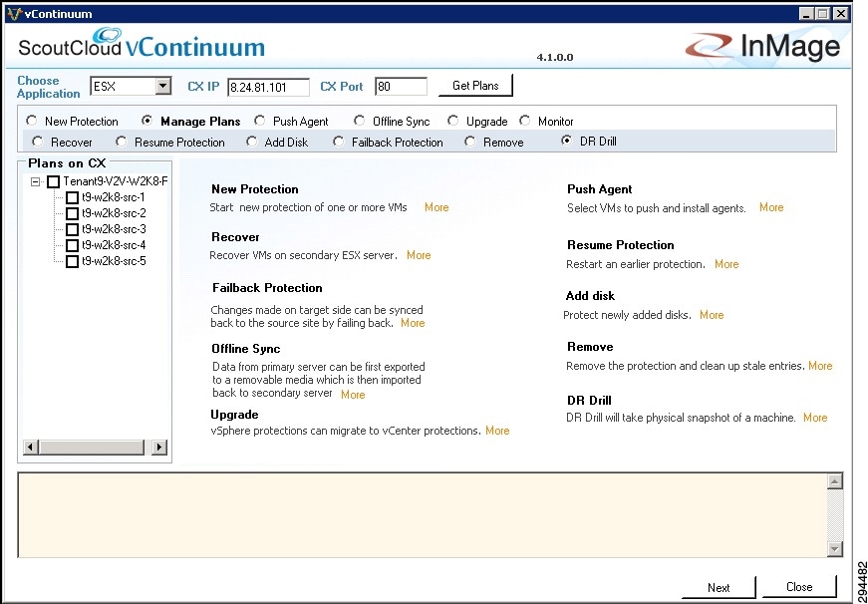Click the DR Drill heading text
Image resolution: width=868 pixels, height=604 pixels.
pyautogui.click(x=589, y=401)
